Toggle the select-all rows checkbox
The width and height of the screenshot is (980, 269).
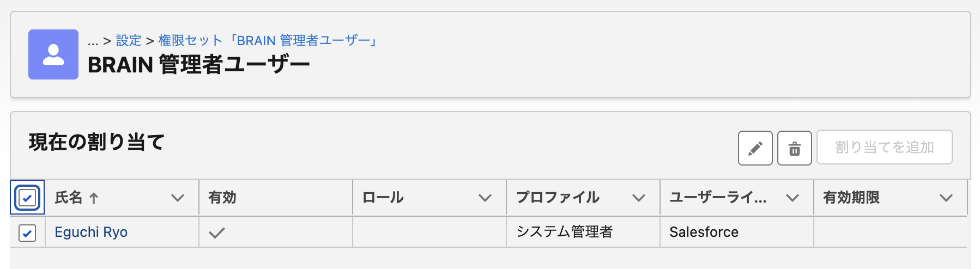click(x=27, y=197)
